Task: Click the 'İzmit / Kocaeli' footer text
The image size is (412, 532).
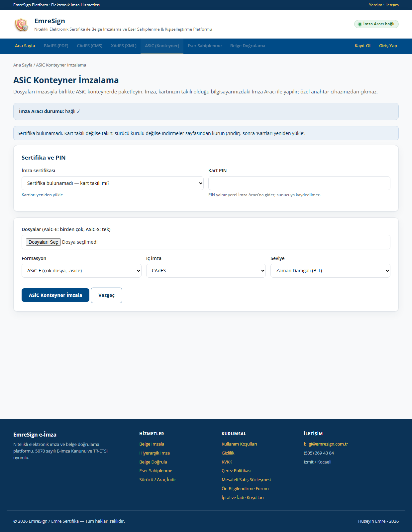Action: point(318,462)
